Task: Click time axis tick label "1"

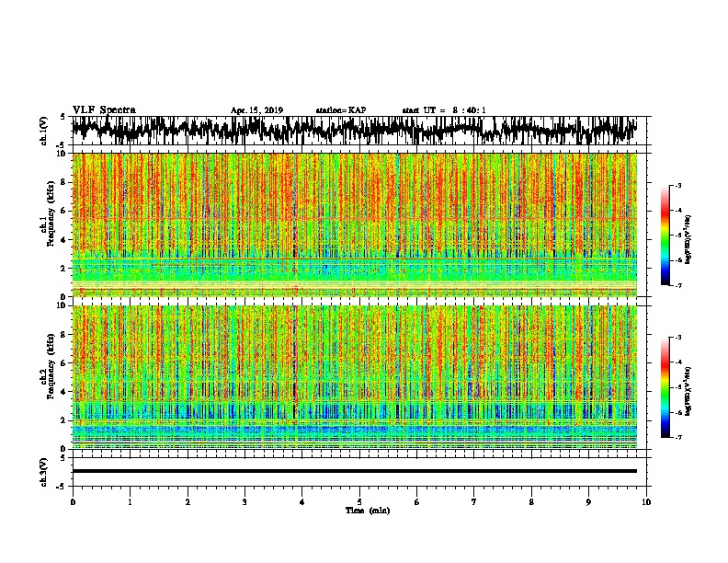Action: 130,502
